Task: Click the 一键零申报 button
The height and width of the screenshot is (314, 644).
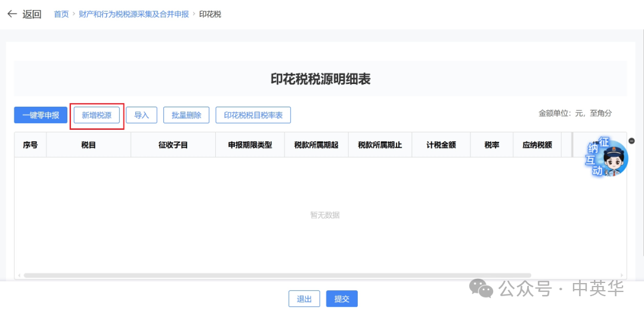Action: 41,115
